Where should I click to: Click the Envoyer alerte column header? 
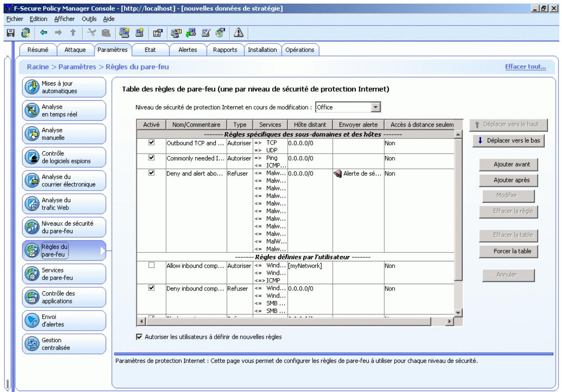click(x=358, y=124)
